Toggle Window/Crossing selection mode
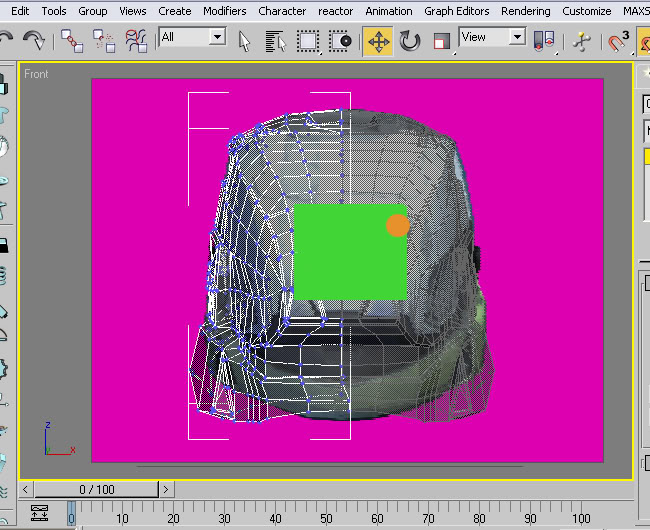The height and width of the screenshot is (530, 650). click(x=341, y=41)
